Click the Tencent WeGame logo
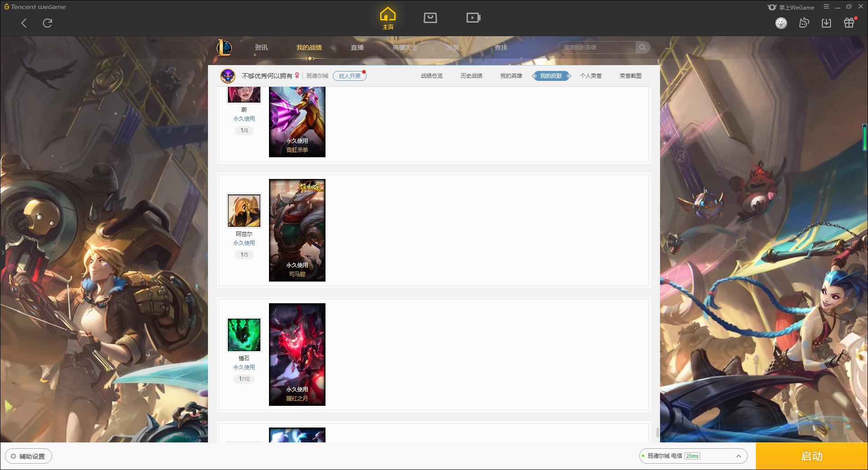 coord(35,7)
